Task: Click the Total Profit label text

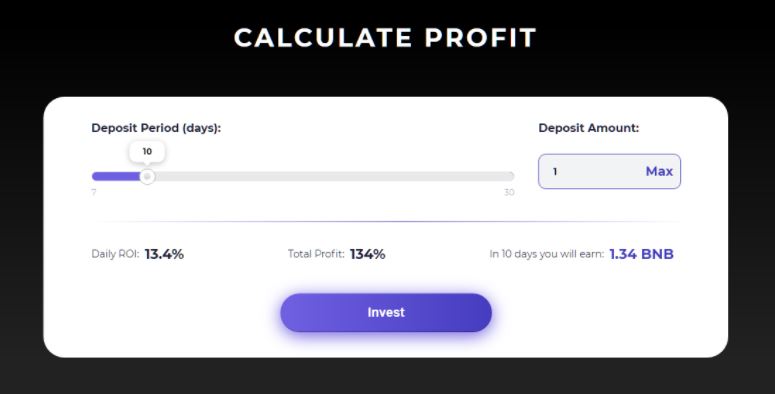Action: 316,254
